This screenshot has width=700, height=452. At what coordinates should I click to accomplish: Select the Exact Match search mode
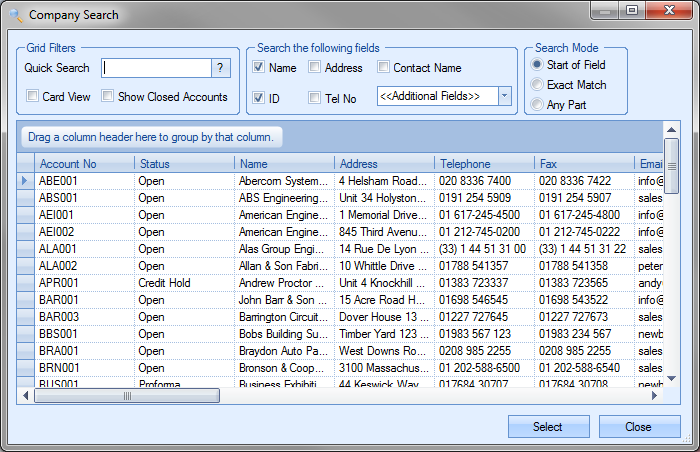[x=538, y=85]
